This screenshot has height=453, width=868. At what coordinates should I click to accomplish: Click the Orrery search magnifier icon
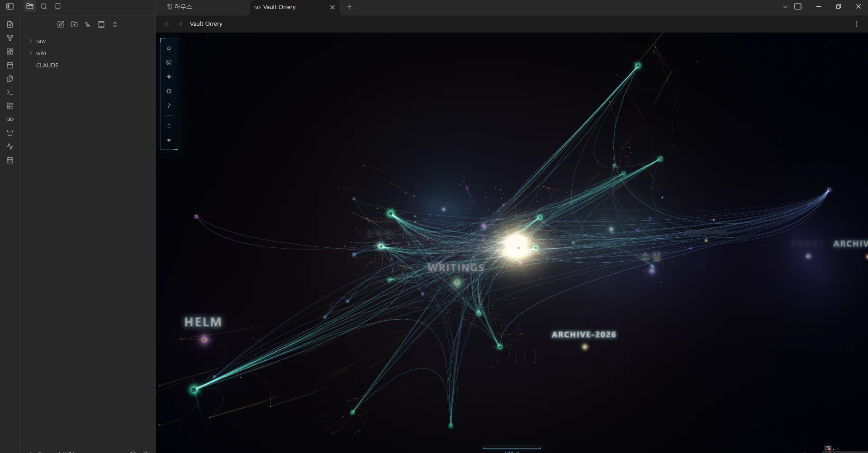pos(169,48)
